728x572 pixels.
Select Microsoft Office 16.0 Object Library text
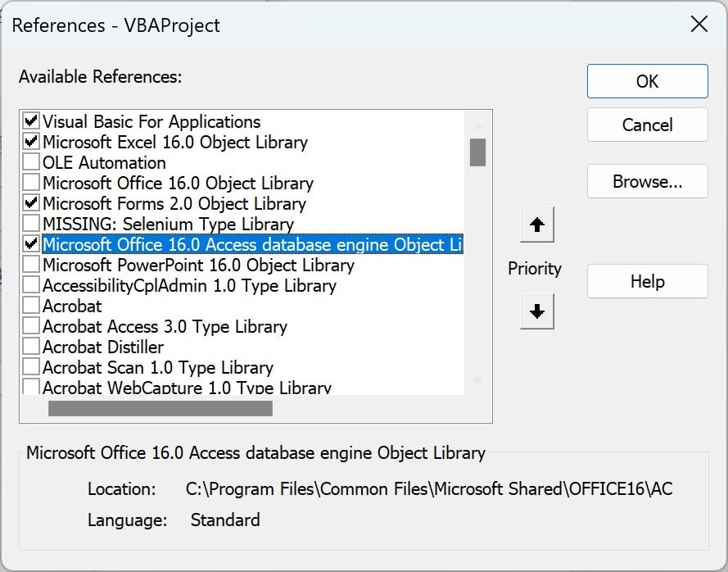(x=178, y=183)
